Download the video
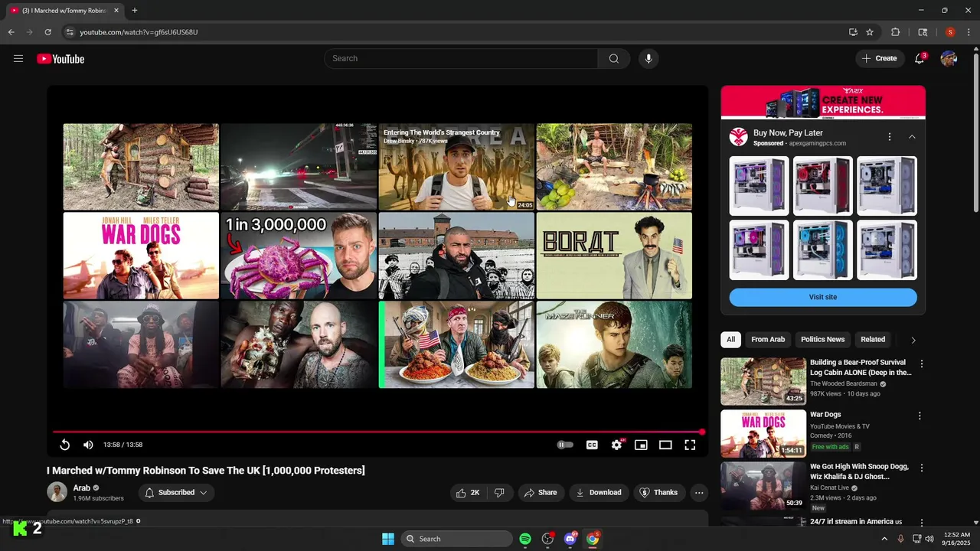Image resolution: width=980 pixels, height=551 pixels. [599, 493]
